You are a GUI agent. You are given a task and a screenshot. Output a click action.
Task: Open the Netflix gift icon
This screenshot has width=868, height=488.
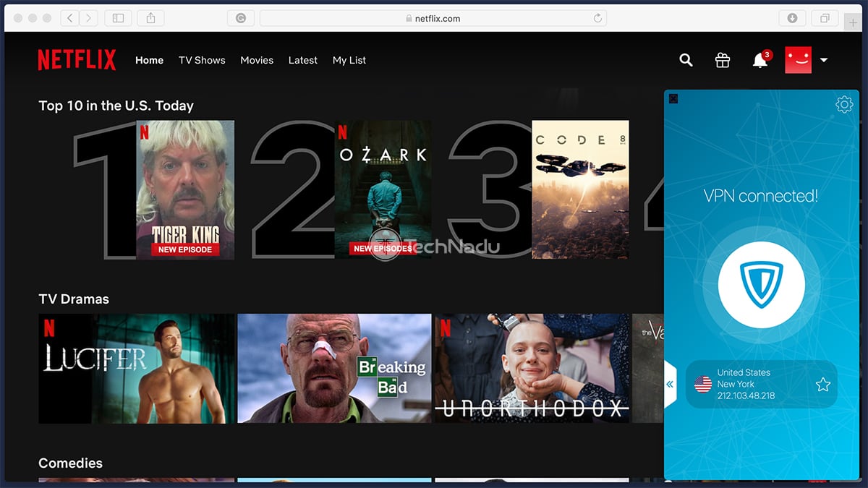coord(723,61)
